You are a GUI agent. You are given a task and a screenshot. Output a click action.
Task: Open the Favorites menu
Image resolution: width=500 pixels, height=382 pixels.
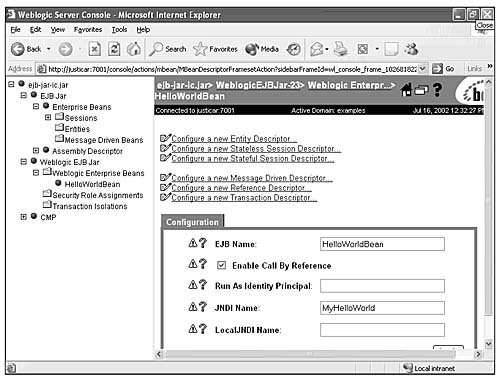click(88, 30)
